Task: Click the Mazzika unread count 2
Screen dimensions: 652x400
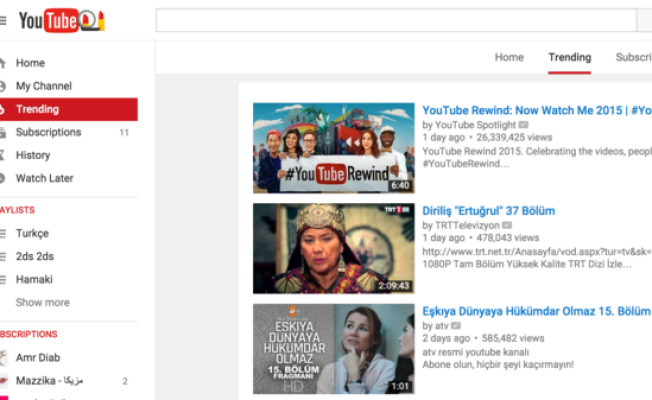Action: (125, 381)
